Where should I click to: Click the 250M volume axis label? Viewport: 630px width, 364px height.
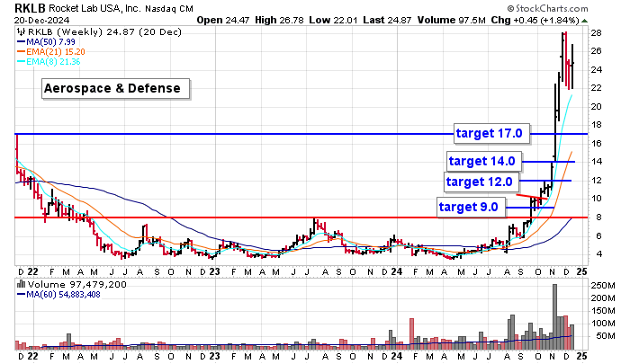pos(603,285)
